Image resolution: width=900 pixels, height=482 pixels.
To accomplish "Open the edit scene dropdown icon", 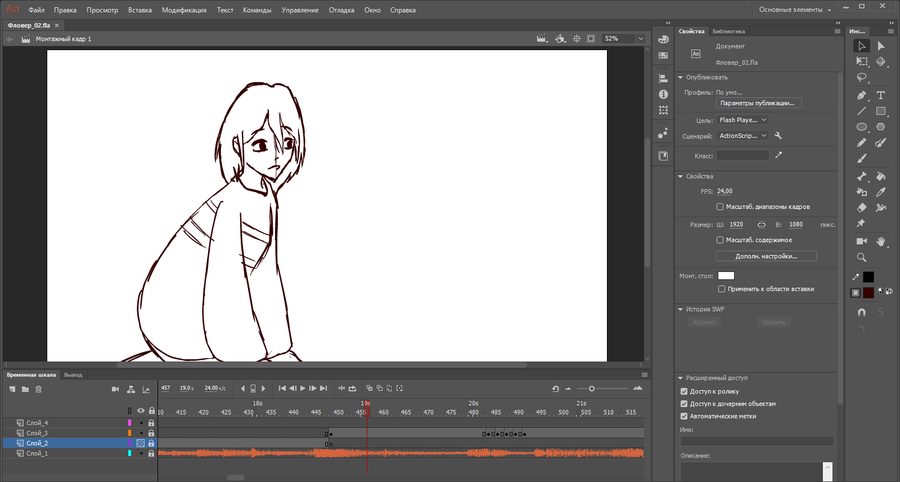I will (542, 38).
